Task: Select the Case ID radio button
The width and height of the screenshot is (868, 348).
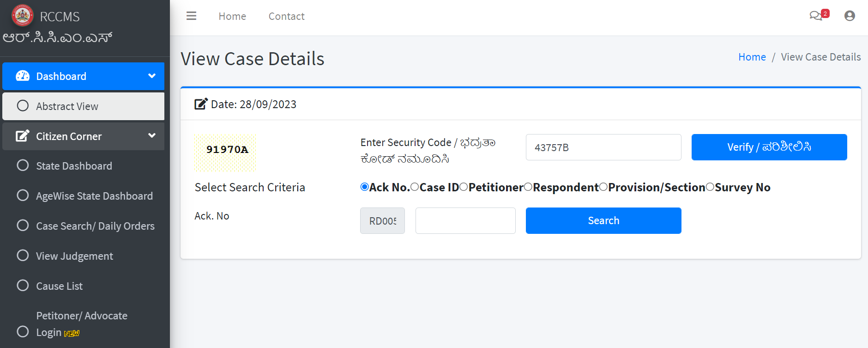Action: pos(415,187)
